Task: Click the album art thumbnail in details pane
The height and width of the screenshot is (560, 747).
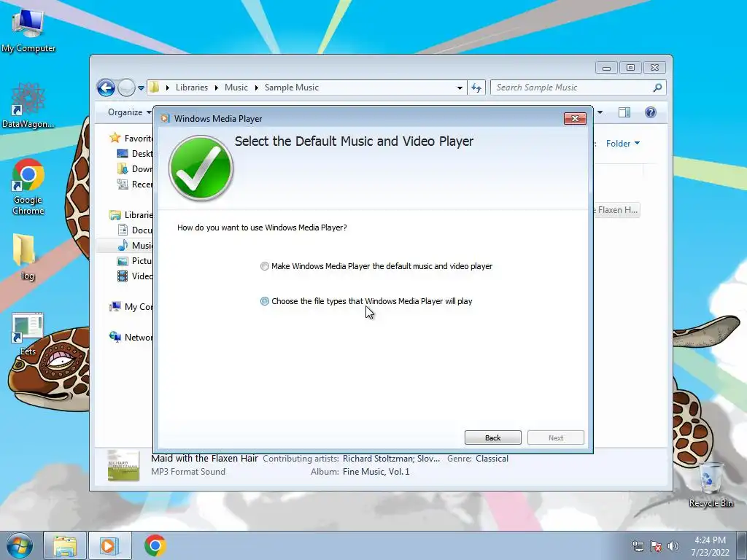Action: [x=123, y=465]
